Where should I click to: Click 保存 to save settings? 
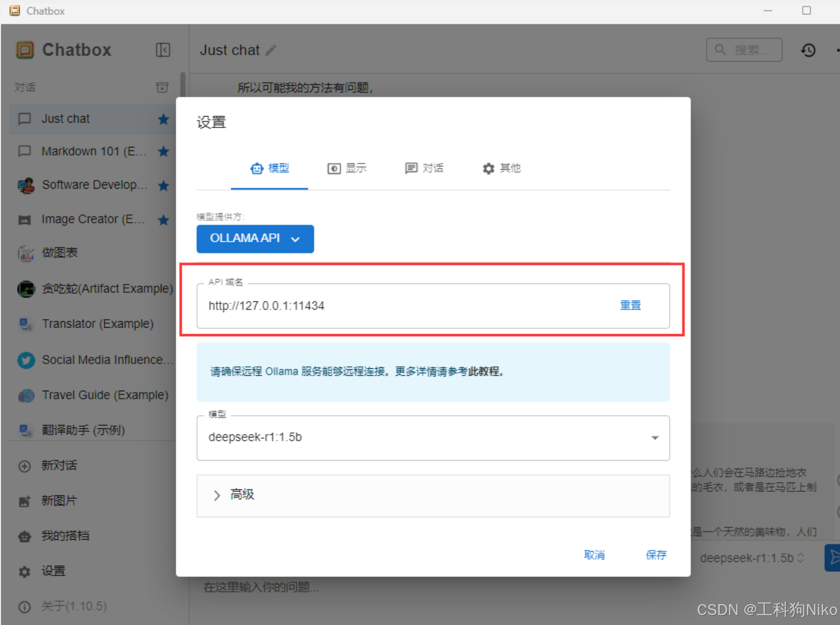coord(656,555)
